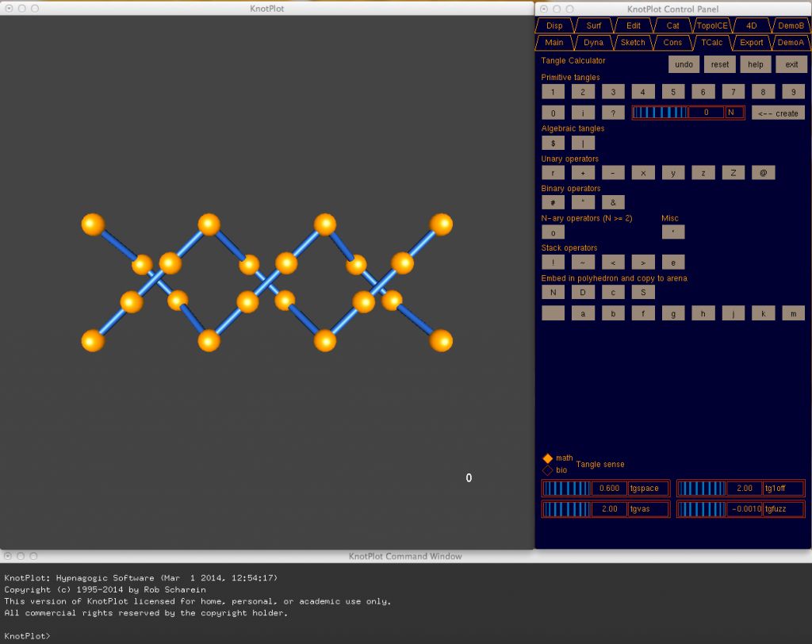Click the 0 label in the KnotPlot view
812x644 pixels.
pyautogui.click(x=469, y=477)
